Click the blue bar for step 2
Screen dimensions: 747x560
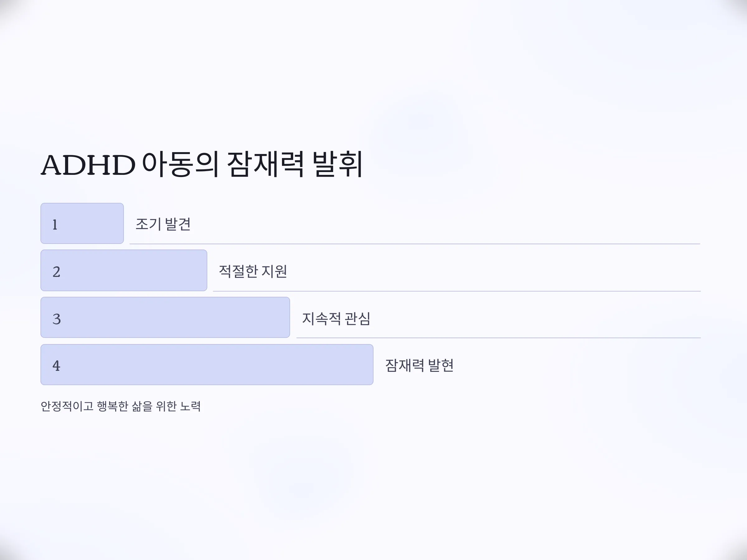[124, 270]
